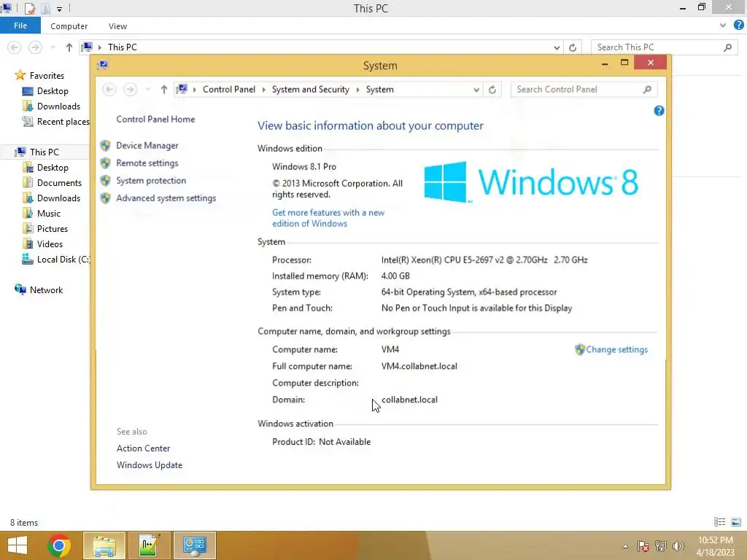Open volume icon in system tray

click(678, 546)
